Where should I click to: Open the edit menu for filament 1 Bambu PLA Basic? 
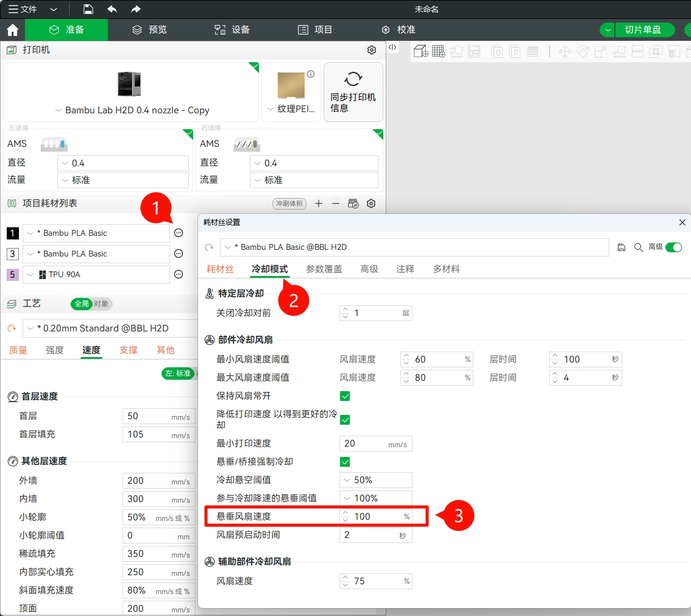(179, 233)
